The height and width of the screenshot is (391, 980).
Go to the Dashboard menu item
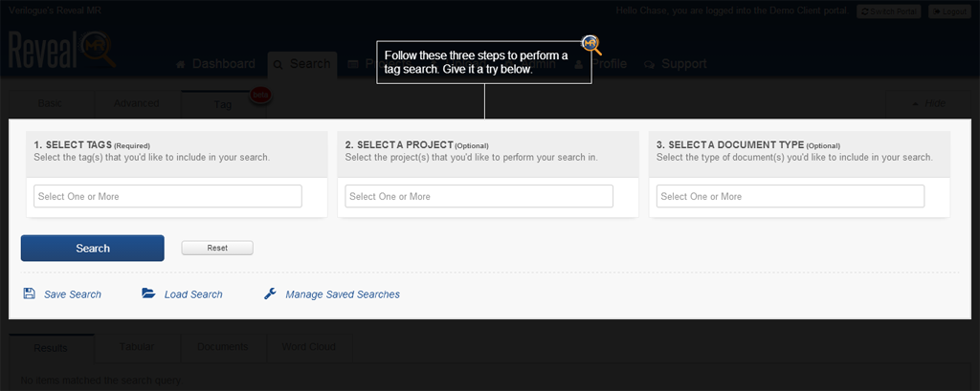(216, 64)
